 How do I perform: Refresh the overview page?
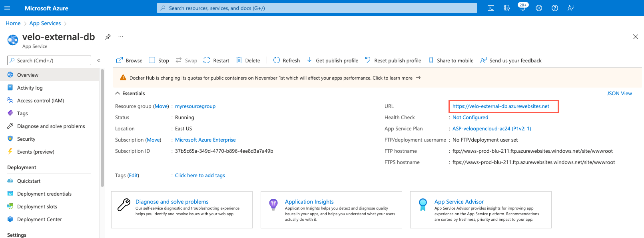(287, 60)
